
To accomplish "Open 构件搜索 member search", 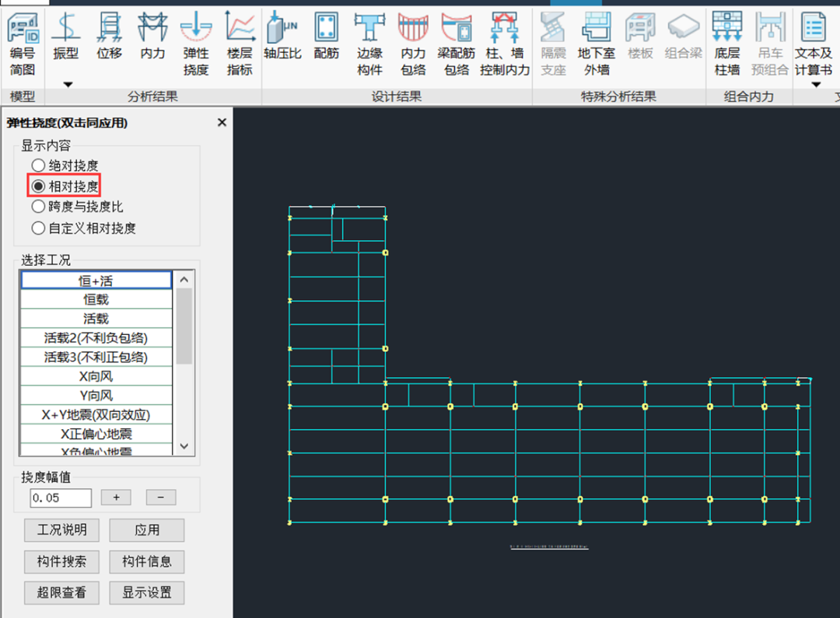I will click(x=61, y=561).
